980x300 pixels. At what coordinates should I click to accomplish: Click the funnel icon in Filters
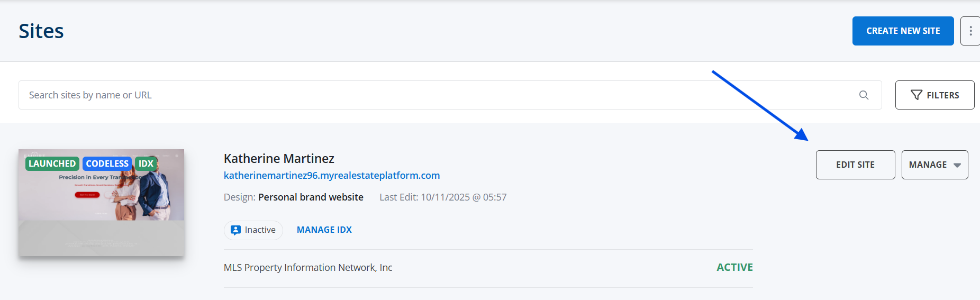917,95
